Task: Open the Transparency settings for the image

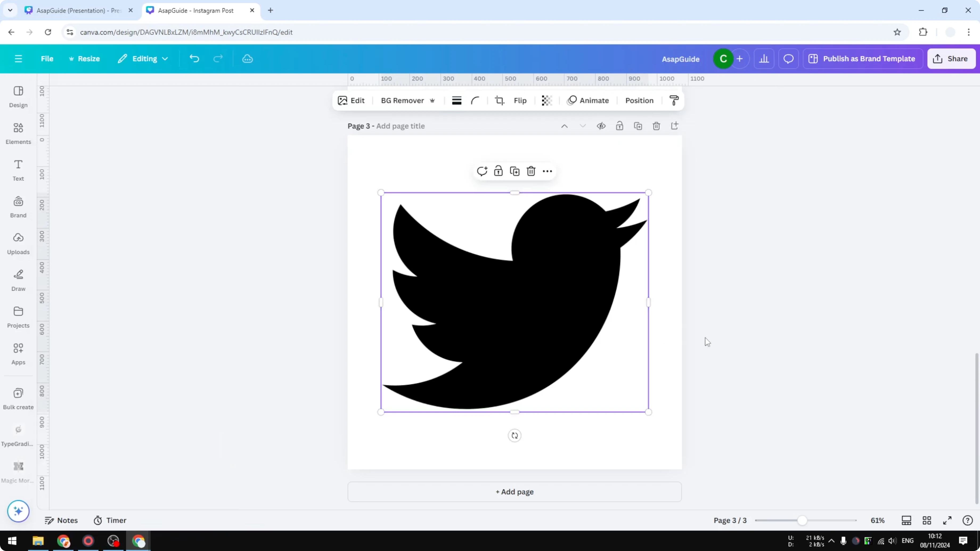Action: click(x=547, y=100)
